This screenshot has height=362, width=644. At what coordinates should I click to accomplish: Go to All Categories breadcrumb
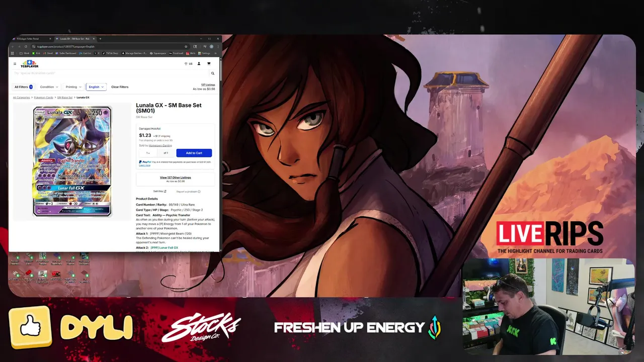pos(21,98)
